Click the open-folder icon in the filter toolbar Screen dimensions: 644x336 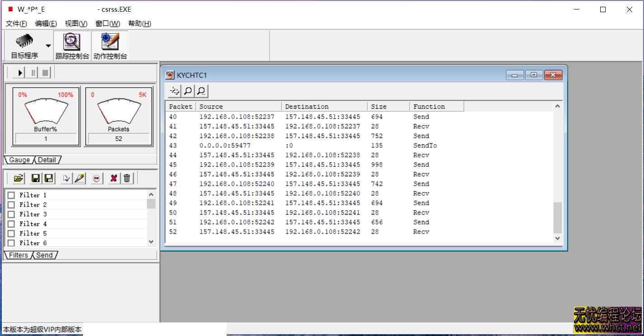point(19,179)
